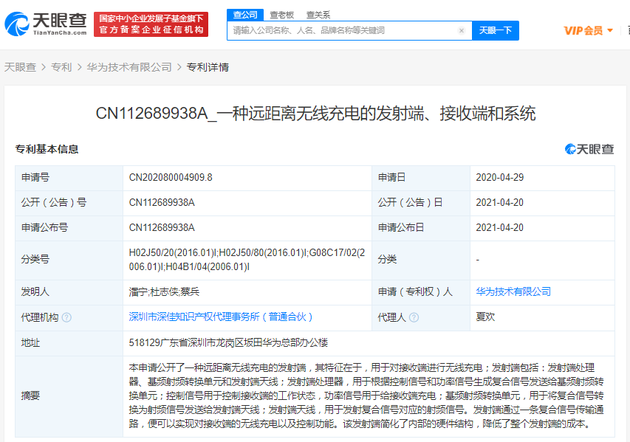
Task: Open the VIP会员 dropdown arrow
Action: tap(610, 31)
